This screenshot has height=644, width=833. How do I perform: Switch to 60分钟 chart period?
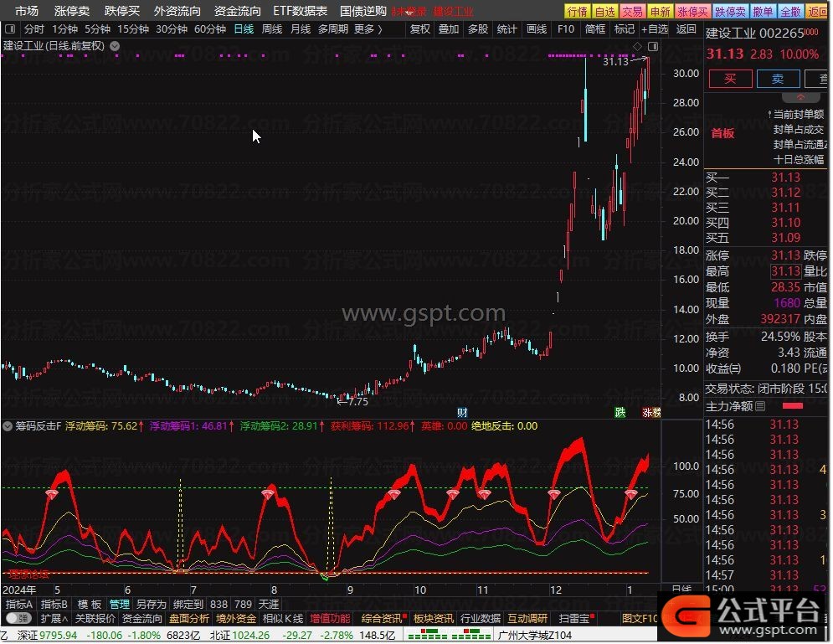210,29
